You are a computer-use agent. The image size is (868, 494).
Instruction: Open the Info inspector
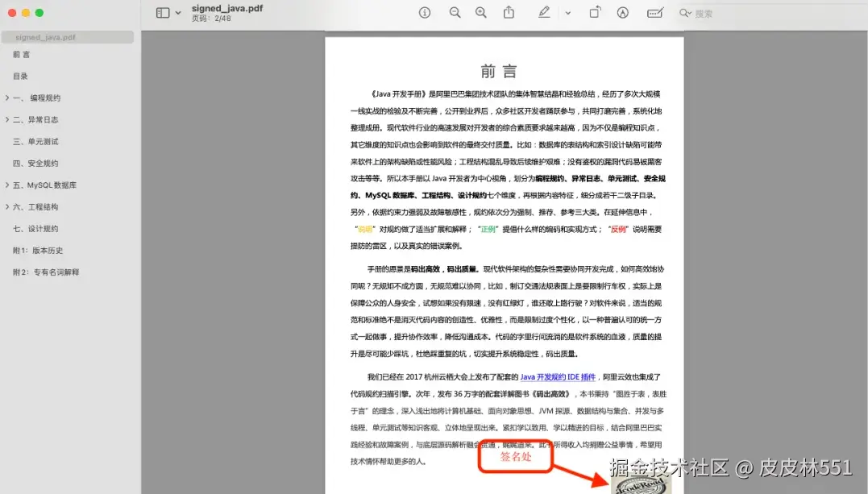pyautogui.click(x=425, y=12)
